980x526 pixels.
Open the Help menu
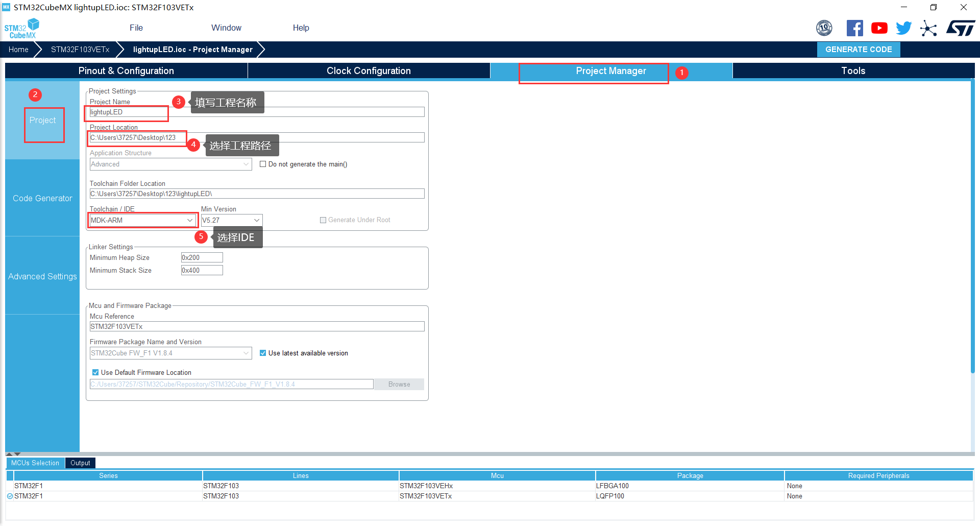[x=301, y=28]
